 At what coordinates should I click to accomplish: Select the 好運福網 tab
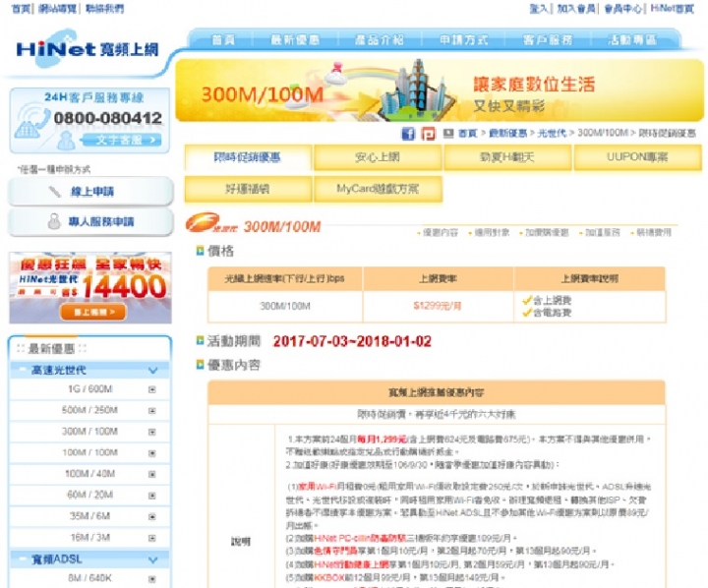(x=248, y=189)
